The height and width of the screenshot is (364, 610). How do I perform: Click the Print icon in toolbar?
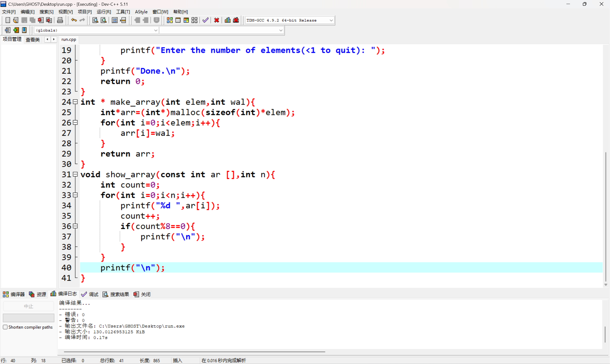[60, 20]
